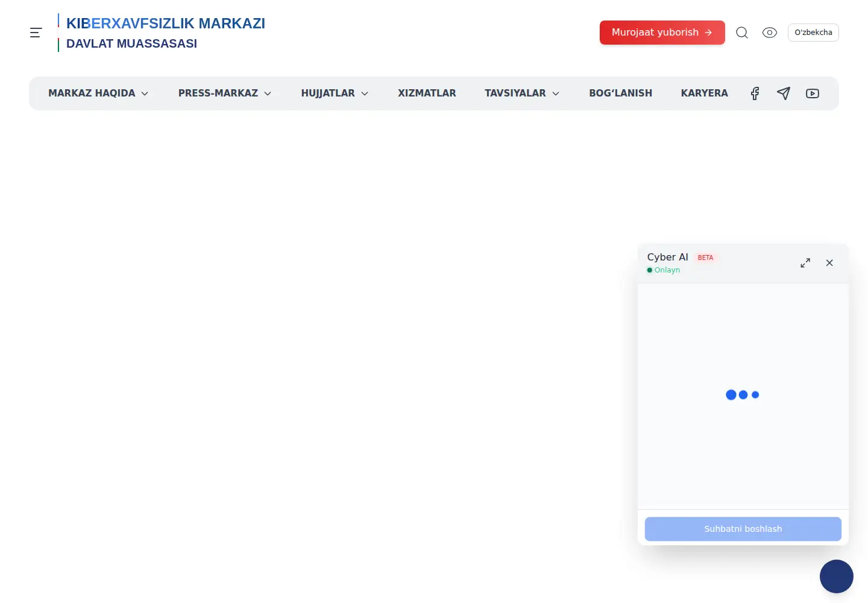Image resolution: width=868 pixels, height=603 pixels.
Task: Toggle the eye accessibility mode
Action: click(x=770, y=33)
